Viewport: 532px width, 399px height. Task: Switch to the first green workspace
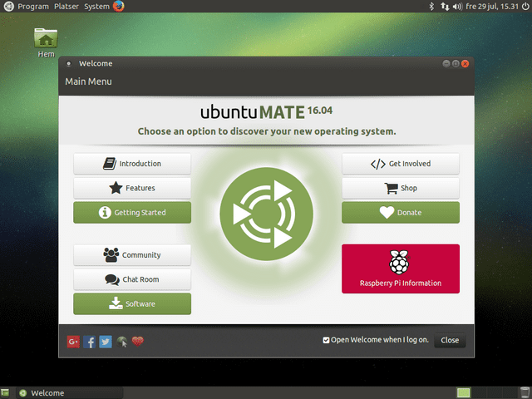[x=463, y=393]
